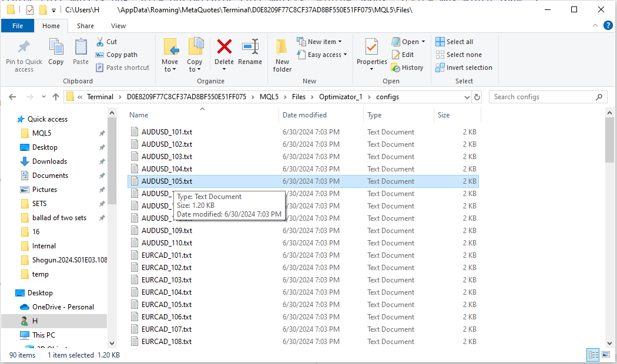
Task: Click the Paste icon
Action: [81, 54]
